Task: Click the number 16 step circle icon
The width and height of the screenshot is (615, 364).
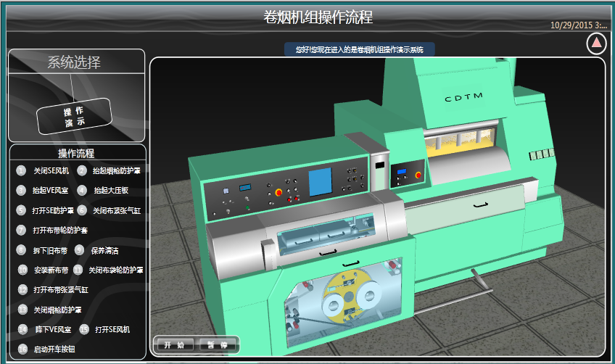Action: pos(22,349)
